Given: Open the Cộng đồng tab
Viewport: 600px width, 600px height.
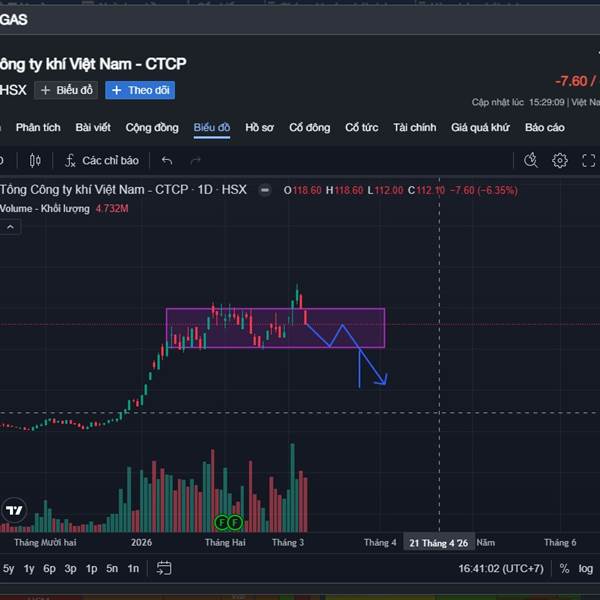Looking at the screenshot, I should [152, 127].
